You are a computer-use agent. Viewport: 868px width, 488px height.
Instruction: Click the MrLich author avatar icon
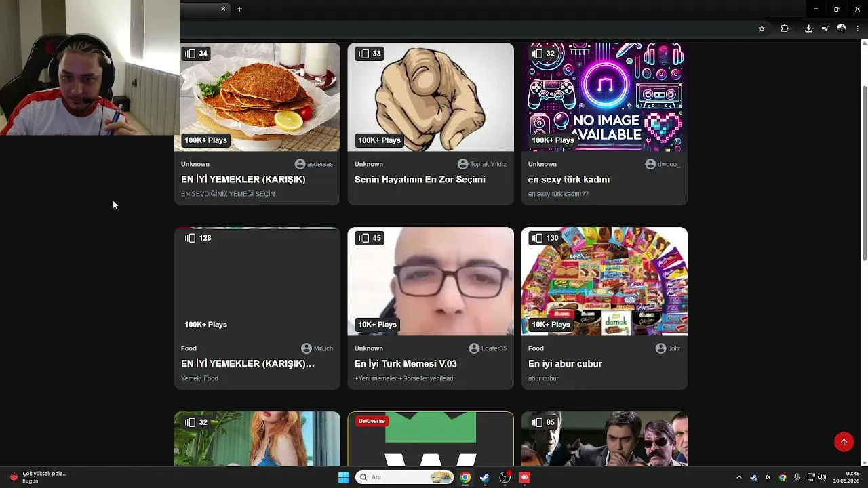307,348
